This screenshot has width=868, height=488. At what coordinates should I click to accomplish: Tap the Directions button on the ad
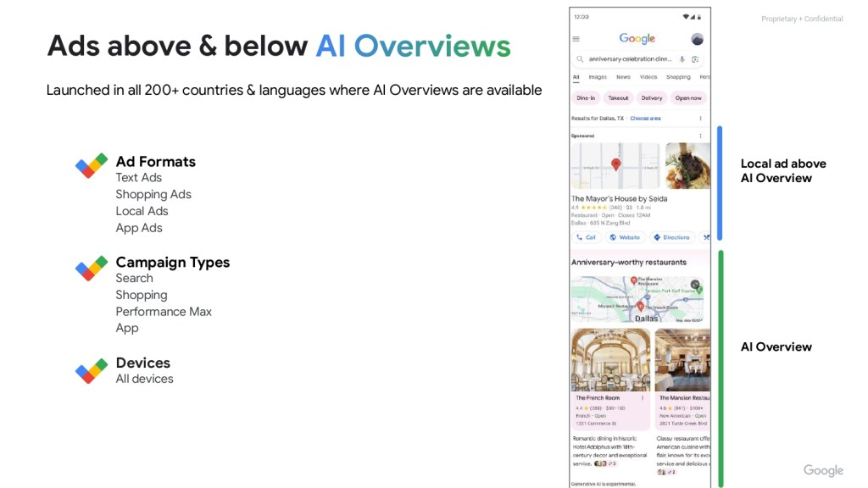[672, 237]
